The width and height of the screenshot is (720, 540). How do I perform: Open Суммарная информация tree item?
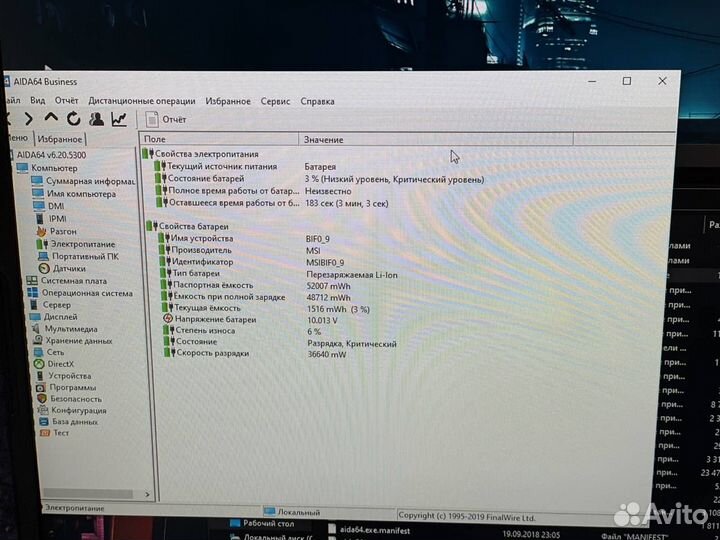pyautogui.click(x=90, y=181)
